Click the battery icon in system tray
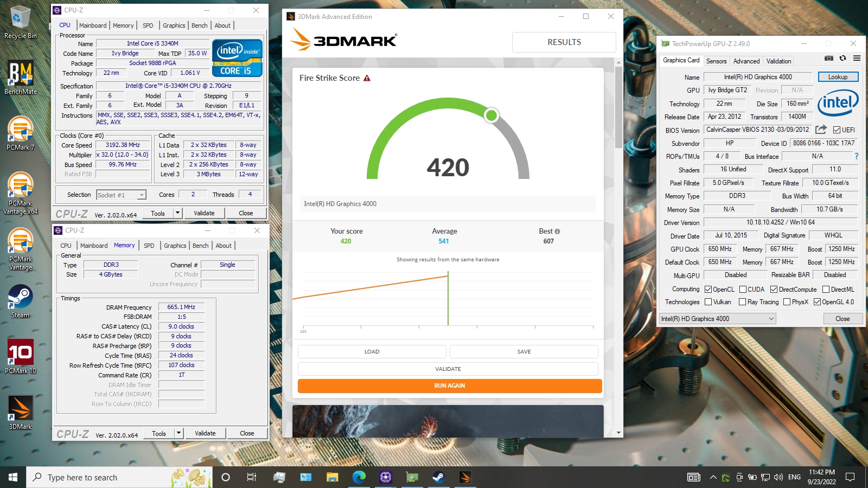The height and width of the screenshot is (488, 868). tap(752, 477)
